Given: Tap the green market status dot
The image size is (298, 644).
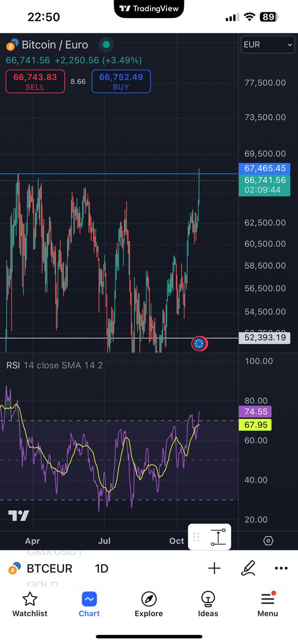Looking at the screenshot, I should click(x=106, y=45).
